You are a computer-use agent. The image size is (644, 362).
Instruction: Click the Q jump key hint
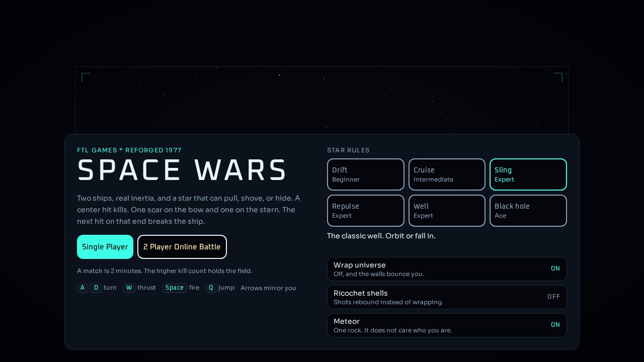pos(211,288)
